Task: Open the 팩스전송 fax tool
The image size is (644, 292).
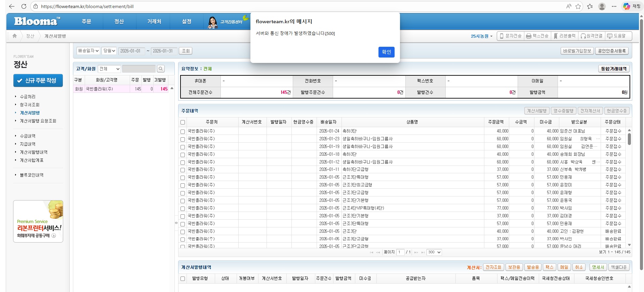Action: [537, 36]
